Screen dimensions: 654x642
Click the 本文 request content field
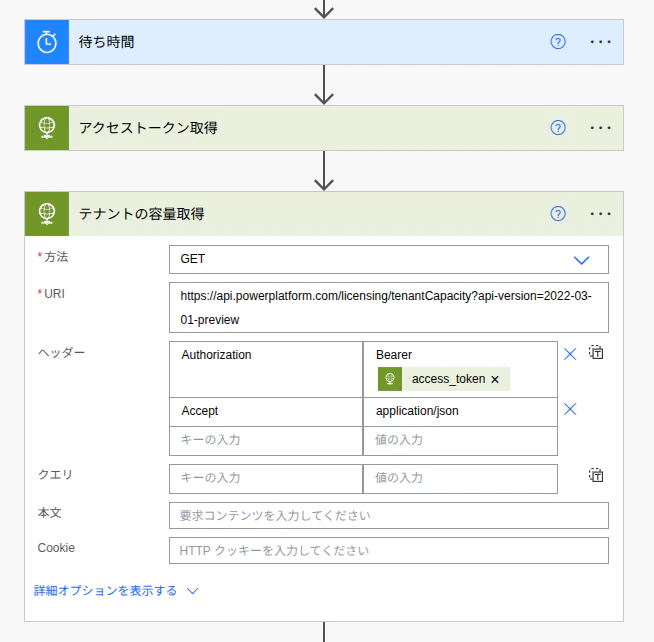point(389,515)
